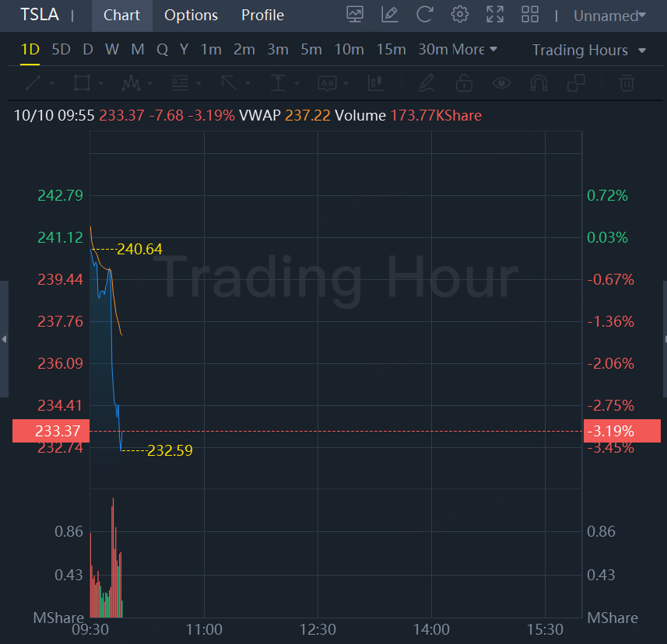Click the 242.79 price axis label
667x644 pixels.
[60, 195]
